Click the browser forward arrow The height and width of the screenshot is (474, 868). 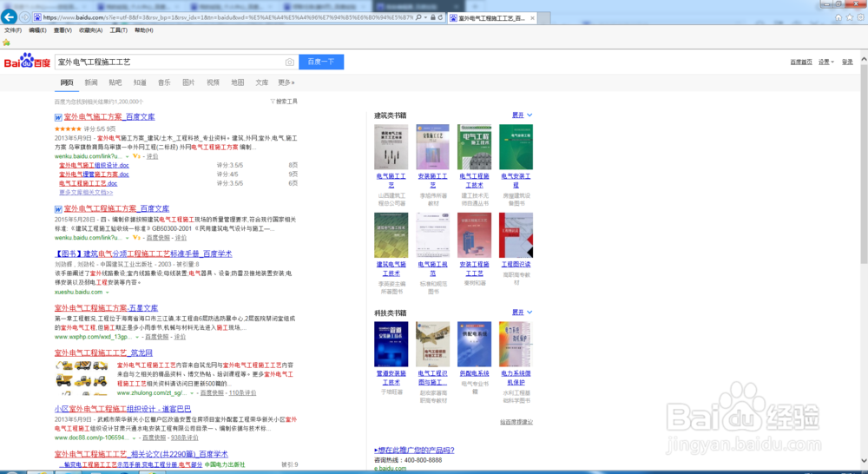point(25,17)
